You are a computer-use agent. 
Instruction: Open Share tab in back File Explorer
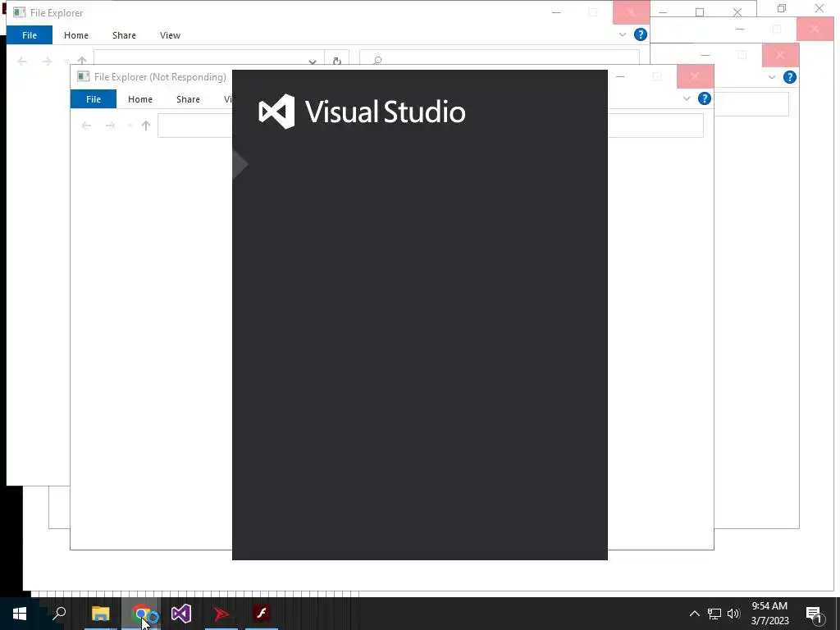[x=125, y=35]
